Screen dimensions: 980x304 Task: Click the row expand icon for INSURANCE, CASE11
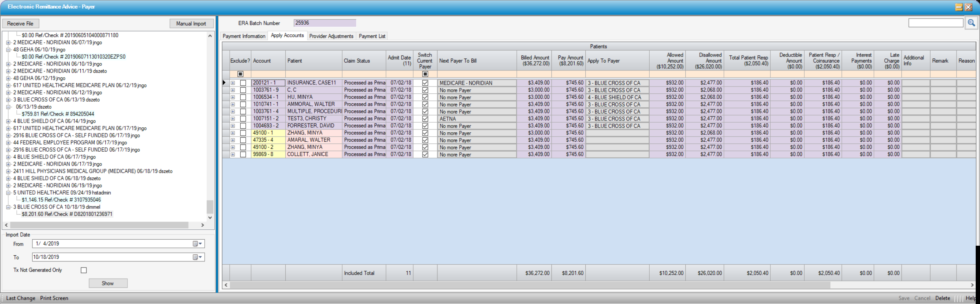tap(233, 83)
